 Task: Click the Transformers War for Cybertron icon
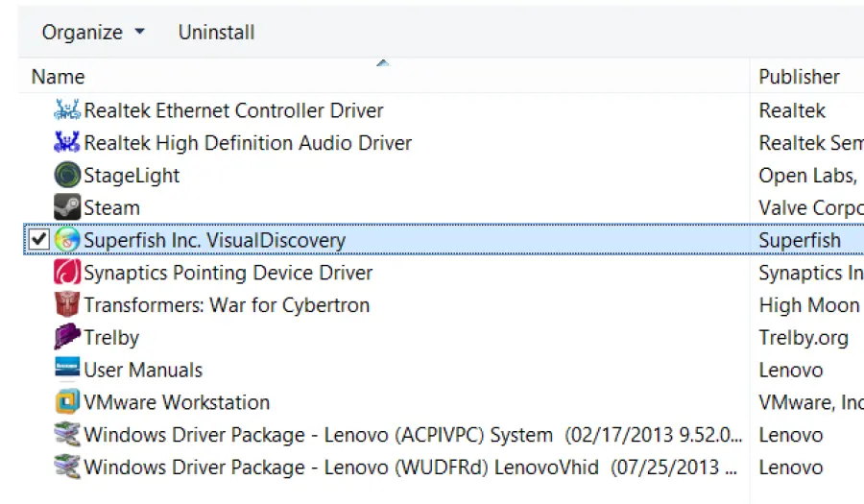click(x=67, y=304)
